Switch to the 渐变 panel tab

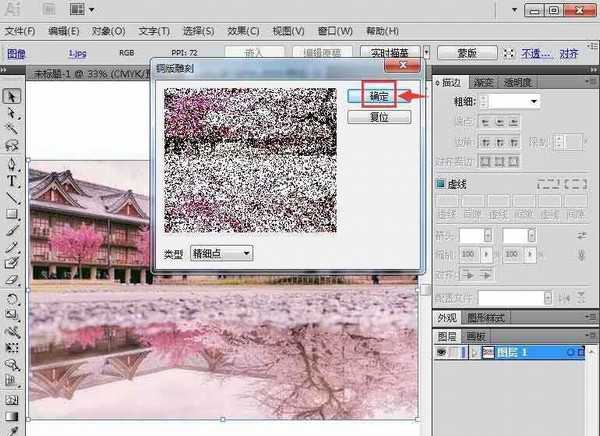click(x=484, y=82)
